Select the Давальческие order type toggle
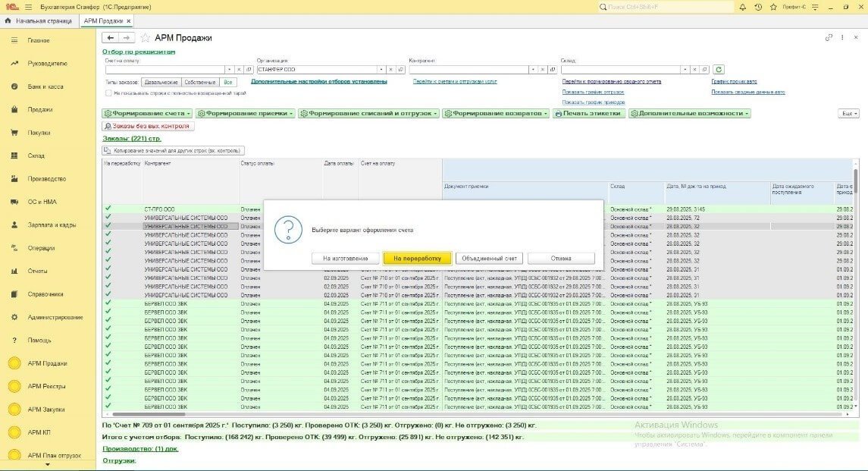 pyautogui.click(x=161, y=82)
